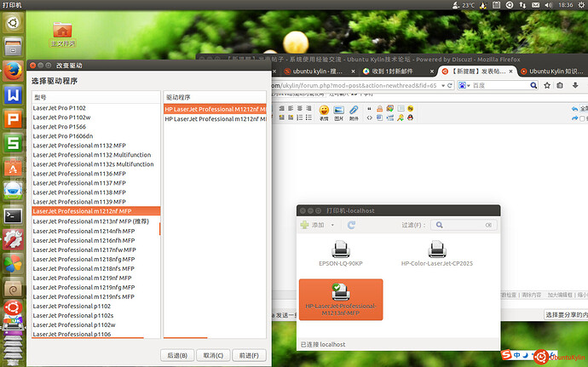This screenshot has width=588, height=367.
Task: Open the 添加 button dropdown arrow
Action: (x=332, y=225)
